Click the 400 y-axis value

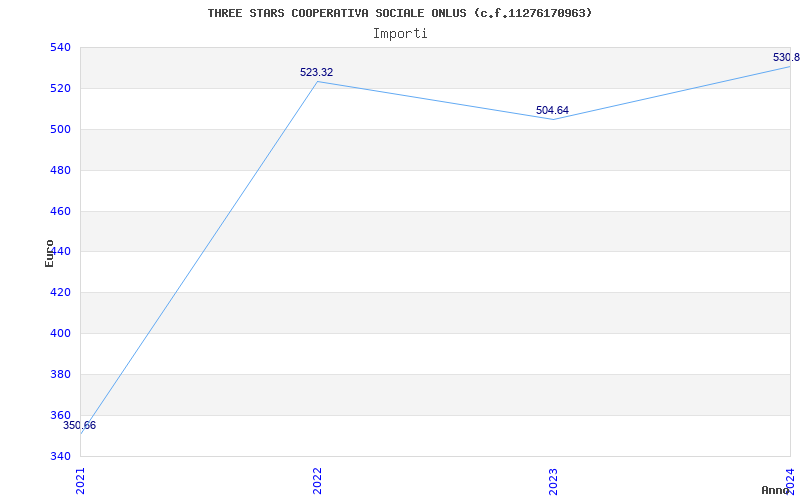59,333
